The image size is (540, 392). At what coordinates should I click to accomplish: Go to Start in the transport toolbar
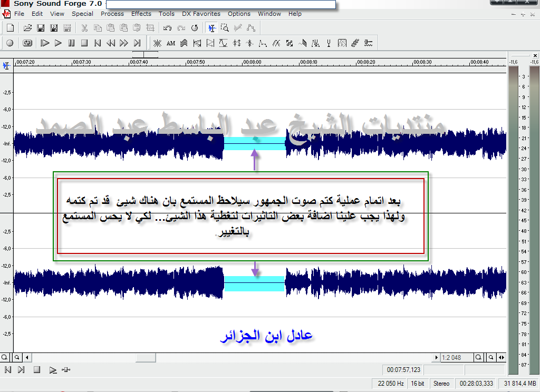[x=98, y=43]
